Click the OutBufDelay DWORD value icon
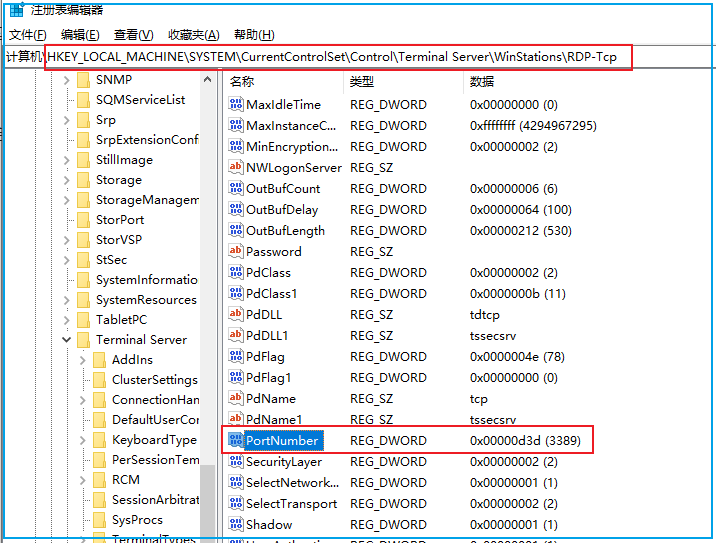This screenshot has height=543, width=716. pyautogui.click(x=236, y=209)
